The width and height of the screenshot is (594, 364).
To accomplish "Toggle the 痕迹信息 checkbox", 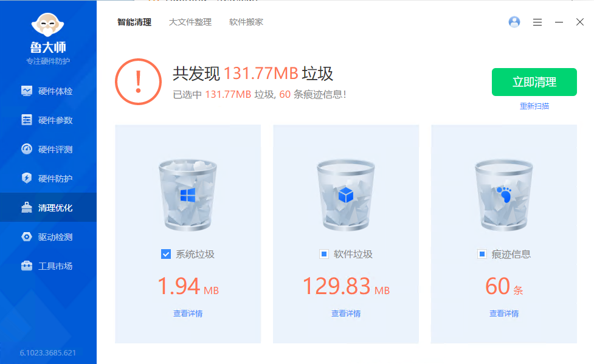I will [x=482, y=254].
